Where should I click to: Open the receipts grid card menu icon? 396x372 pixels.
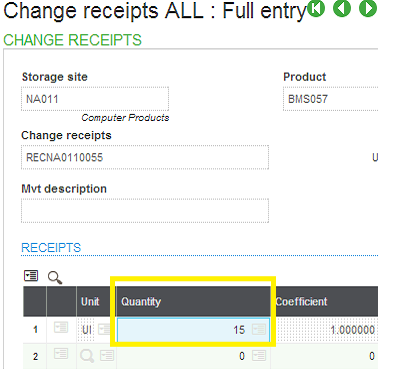click(x=31, y=276)
